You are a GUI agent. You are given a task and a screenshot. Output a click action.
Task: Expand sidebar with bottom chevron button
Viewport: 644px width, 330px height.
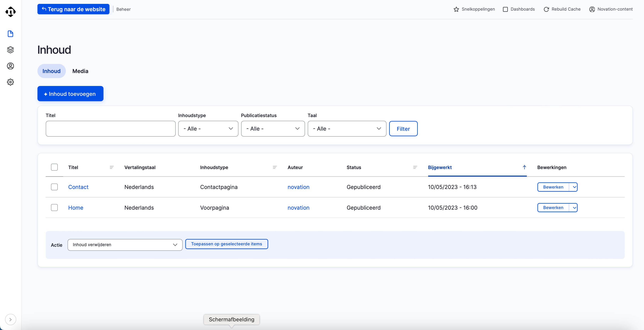click(10, 320)
